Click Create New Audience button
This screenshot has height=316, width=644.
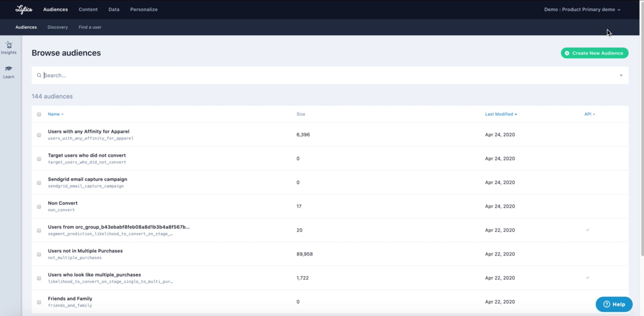click(x=594, y=53)
